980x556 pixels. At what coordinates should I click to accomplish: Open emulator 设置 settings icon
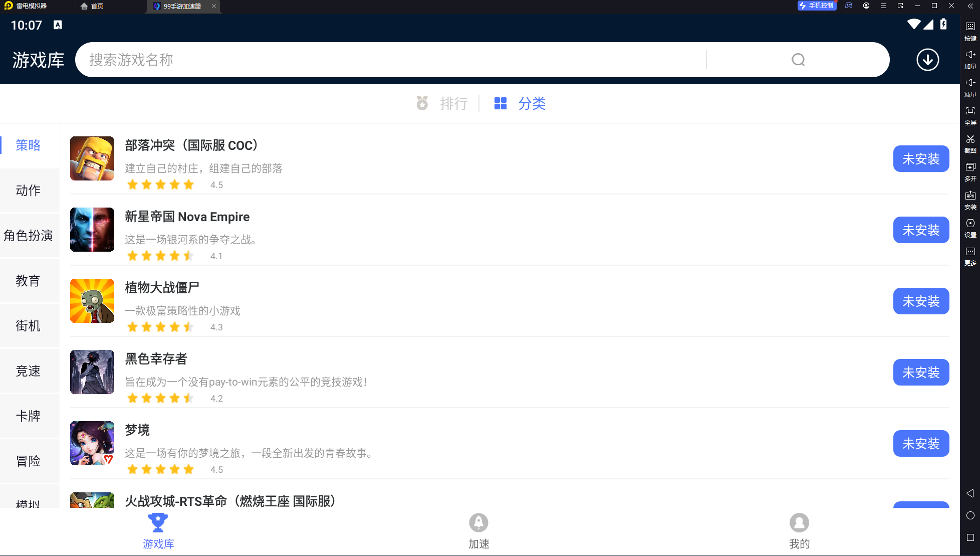(970, 227)
